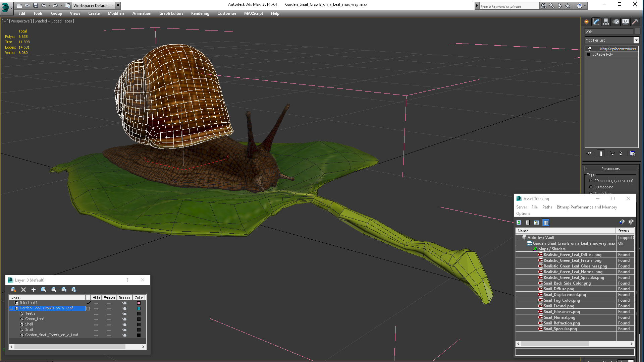This screenshot has height=362, width=644.
Task: Click the teal color swatch of Garden_Snail layer
Action: click(x=139, y=308)
